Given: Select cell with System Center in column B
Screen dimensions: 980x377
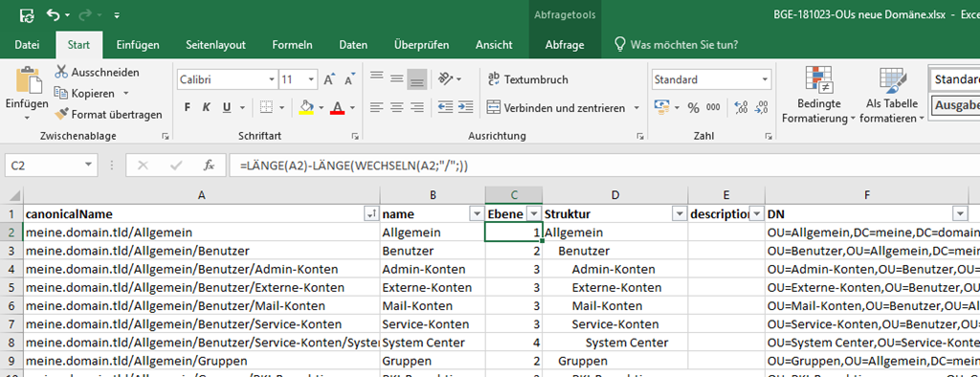Looking at the screenshot, I should (x=432, y=343).
